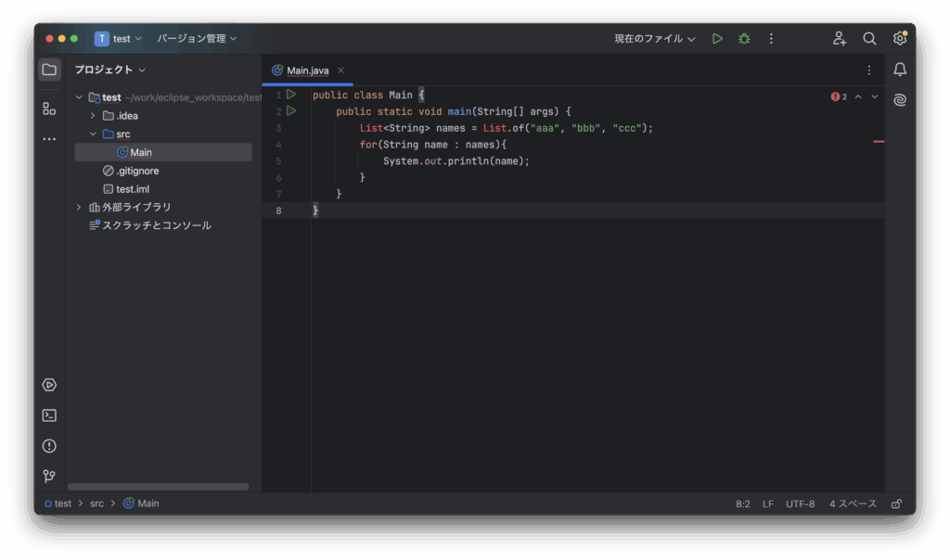Toggle file read-only lock in status bar

(896, 504)
